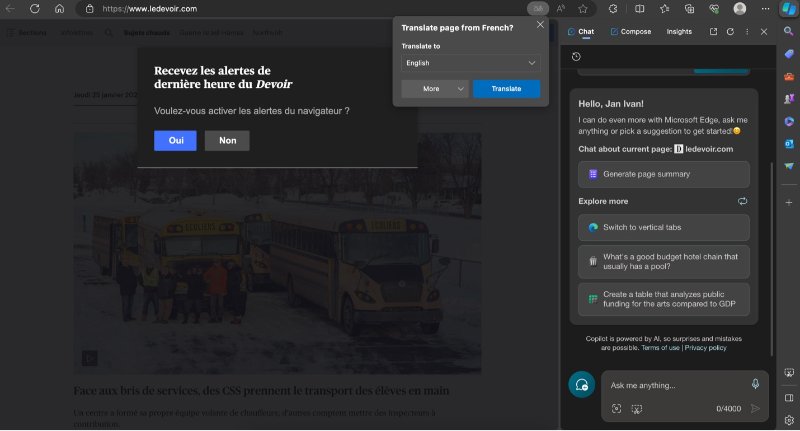Start a new topic chat button
Image resolution: width=800 pixels, height=431 pixels.
582,385
